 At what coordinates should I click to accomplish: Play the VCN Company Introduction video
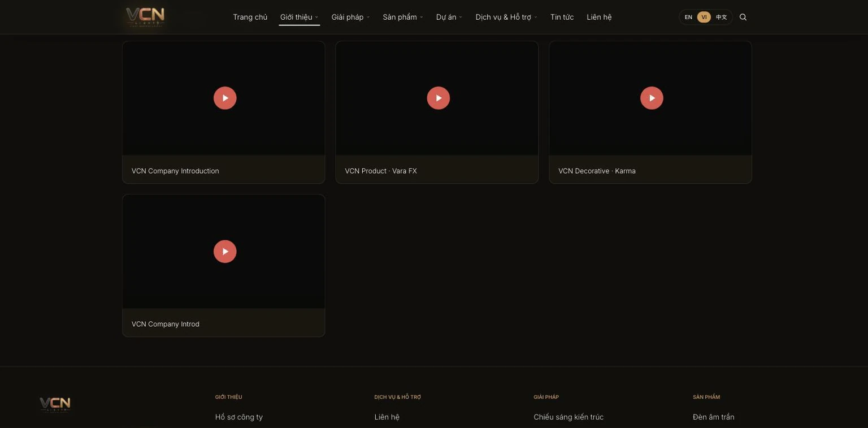tap(225, 98)
